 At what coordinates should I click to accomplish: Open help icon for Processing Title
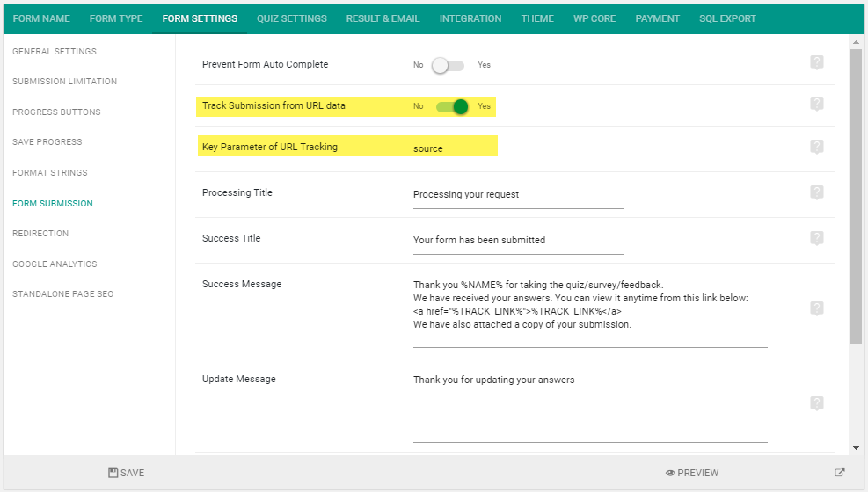[816, 192]
